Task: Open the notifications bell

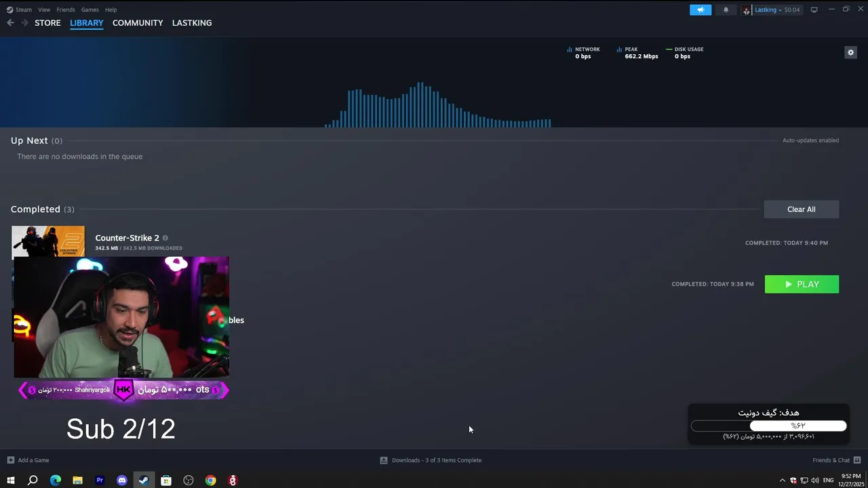Action: pos(726,9)
